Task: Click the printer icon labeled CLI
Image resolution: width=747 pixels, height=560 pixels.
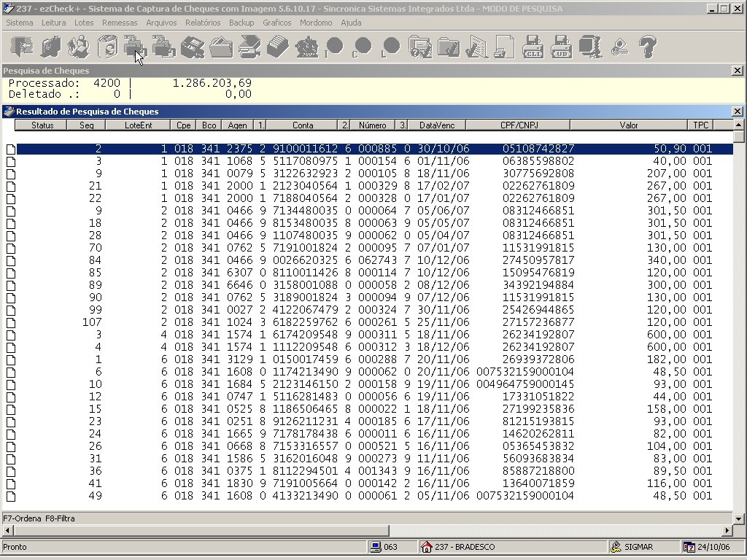Action: tap(533, 47)
